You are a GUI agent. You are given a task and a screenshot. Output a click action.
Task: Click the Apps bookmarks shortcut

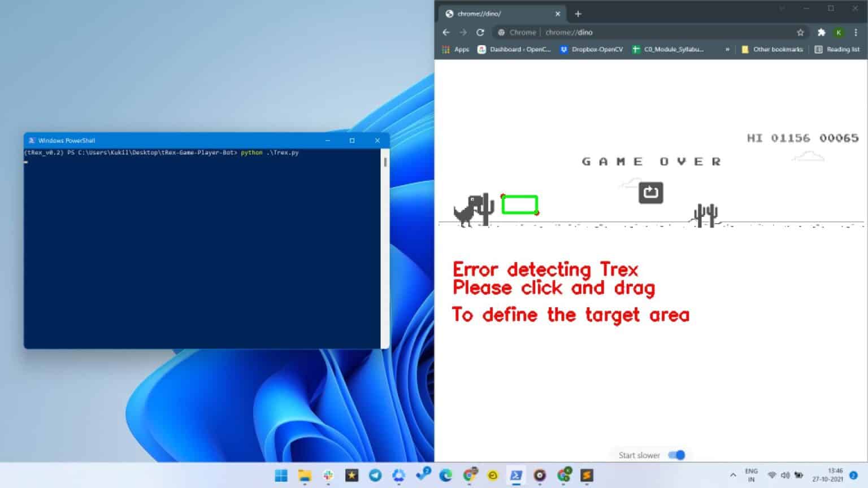455,50
